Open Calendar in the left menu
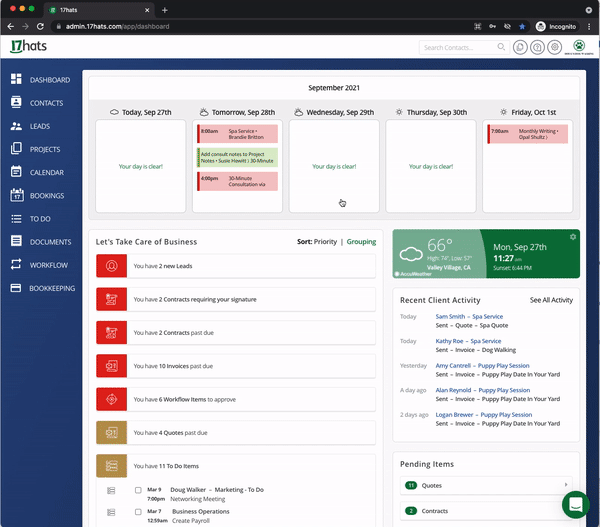This screenshot has width=600, height=527. click(46, 173)
